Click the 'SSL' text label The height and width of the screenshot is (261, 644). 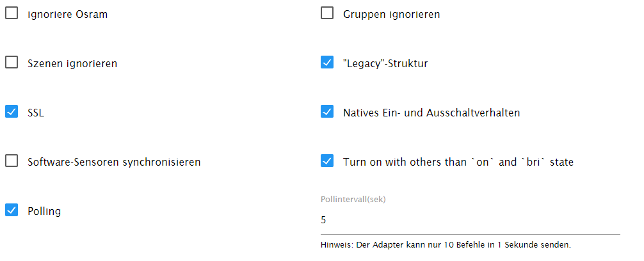[36, 113]
